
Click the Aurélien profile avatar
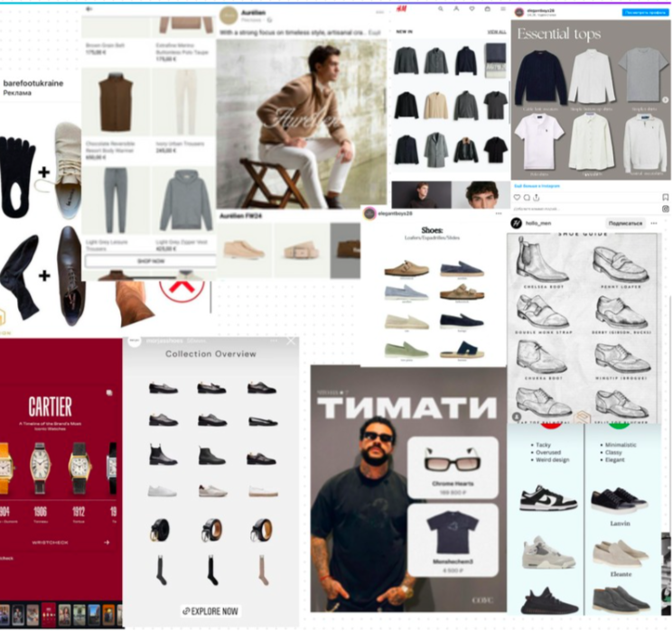pyautogui.click(x=229, y=16)
